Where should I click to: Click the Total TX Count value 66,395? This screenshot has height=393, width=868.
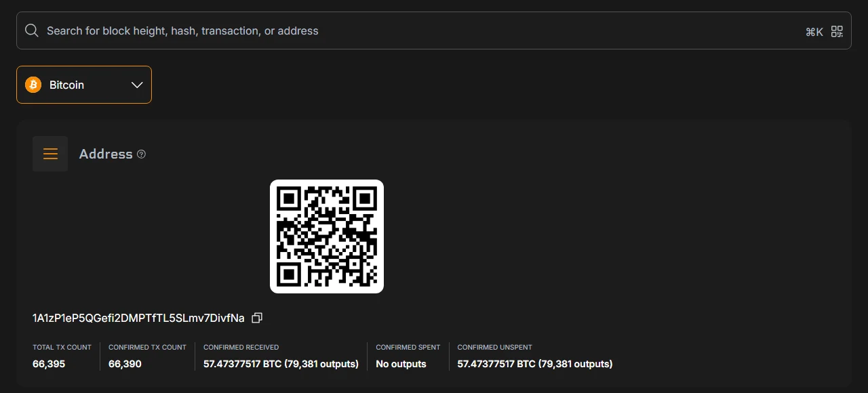point(49,364)
